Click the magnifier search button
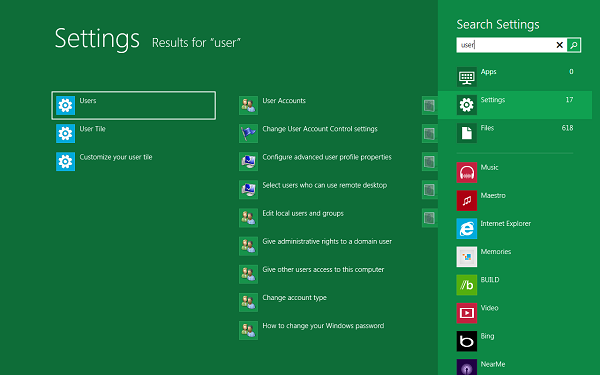This screenshot has height=375, width=600. point(574,45)
